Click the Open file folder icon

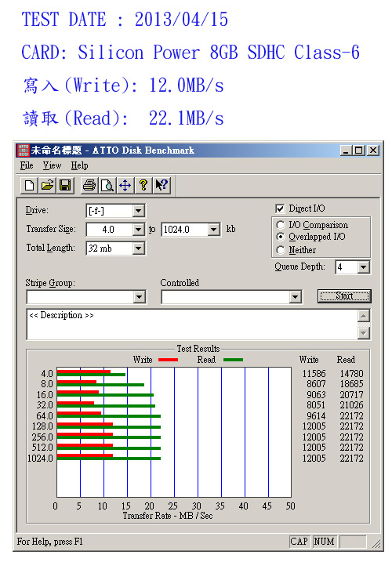tap(47, 185)
